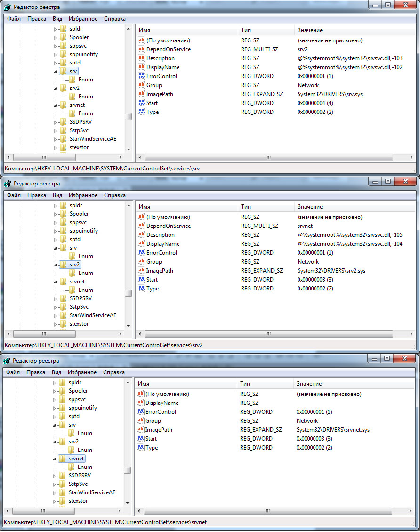
Task: Click the ErrorControl icon in top window
Action: pyautogui.click(x=141, y=76)
